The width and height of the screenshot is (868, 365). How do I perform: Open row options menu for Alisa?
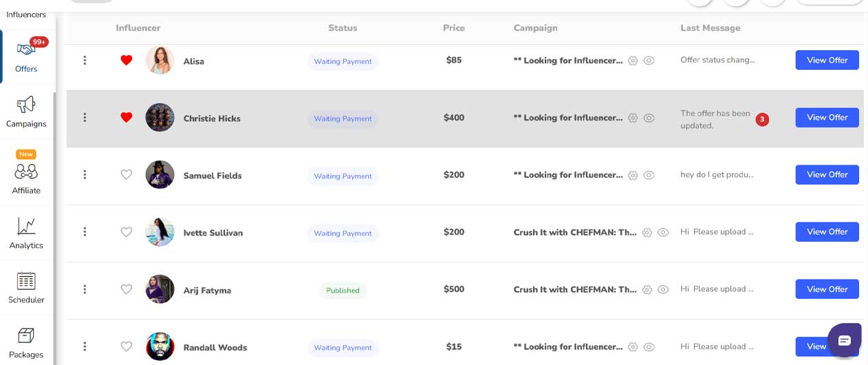coord(85,61)
